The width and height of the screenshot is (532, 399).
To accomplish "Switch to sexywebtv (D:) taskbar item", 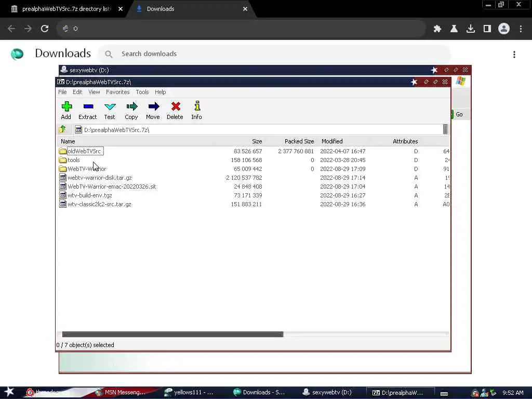I will (327, 392).
